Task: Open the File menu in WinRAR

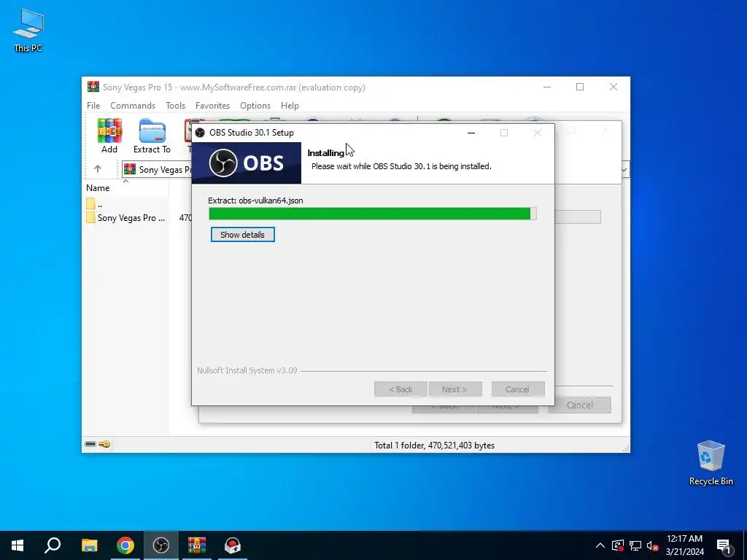Action: point(93,106)
